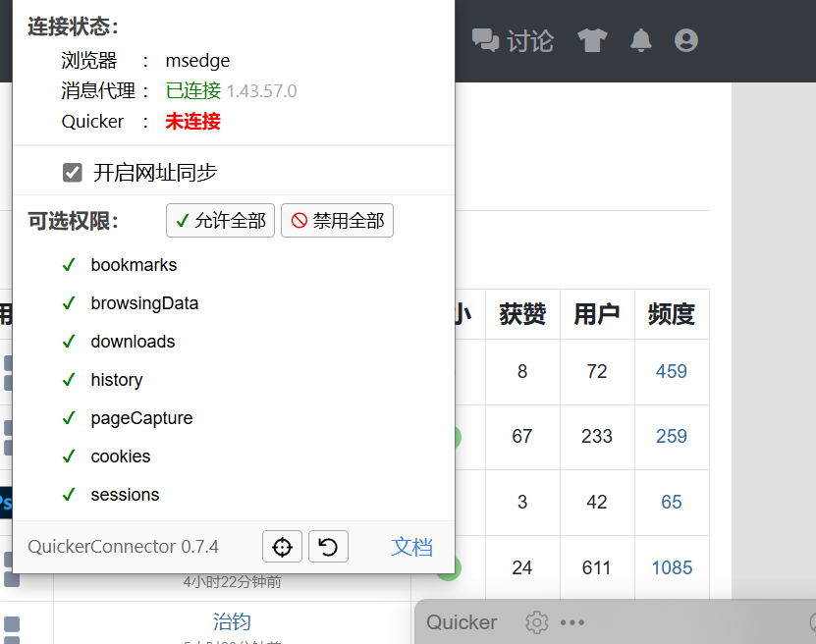
Task: Open the 459 frequency link
Action: tap(672, 371)
